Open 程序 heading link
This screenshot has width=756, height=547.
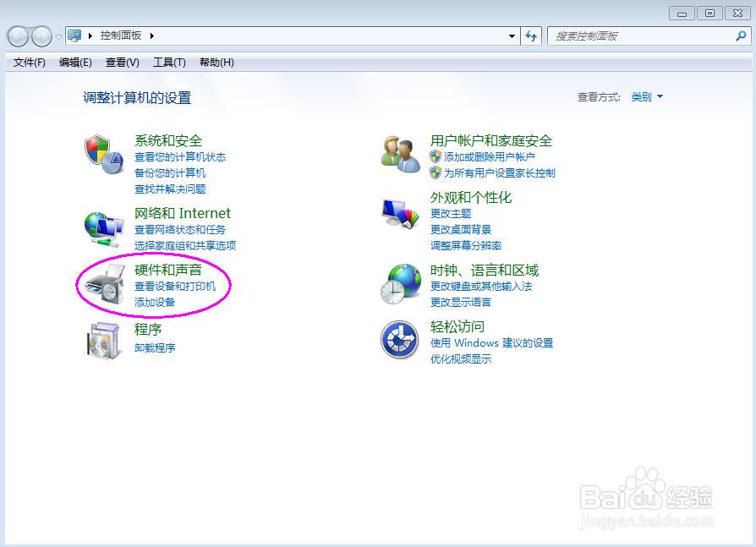[147, 330]
